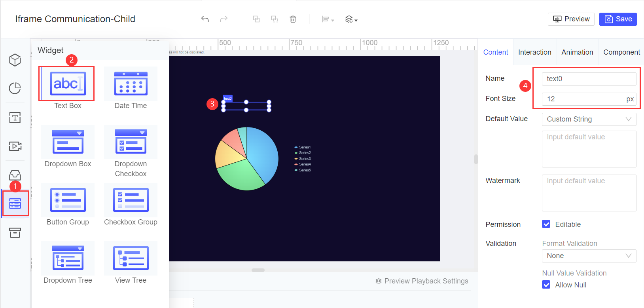644x308 pixels.
Task: Save the dashboard
Action: [618, 19]
